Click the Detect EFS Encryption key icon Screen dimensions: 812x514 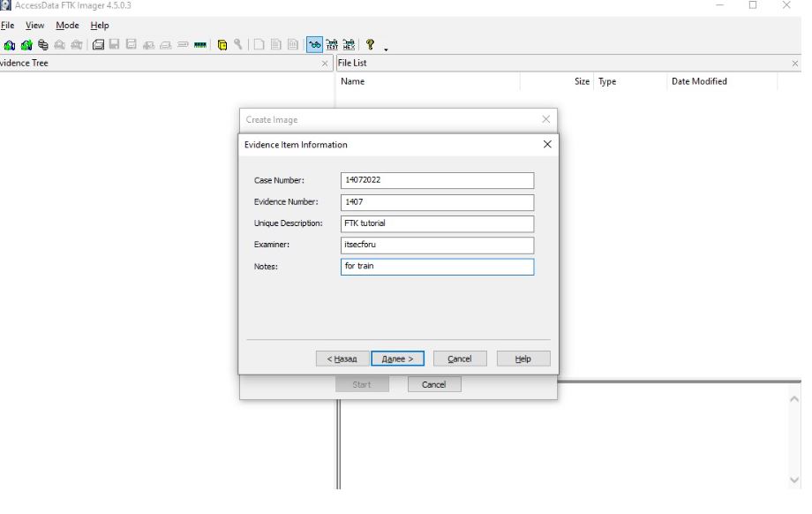[238, 44]
